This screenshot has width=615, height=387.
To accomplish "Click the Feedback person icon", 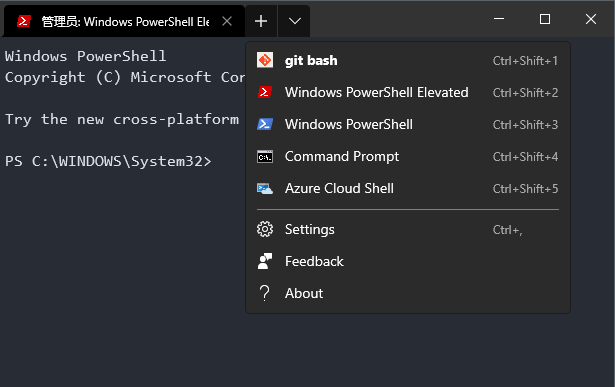I will [x=265, y=261].
